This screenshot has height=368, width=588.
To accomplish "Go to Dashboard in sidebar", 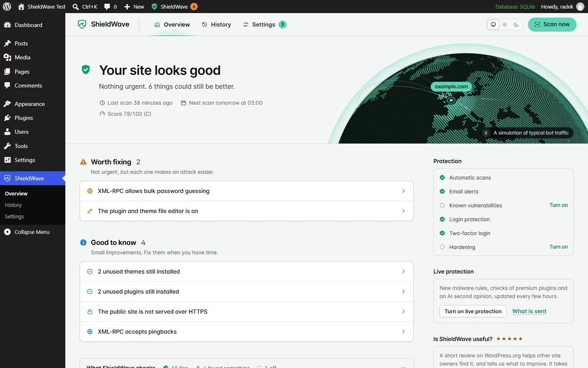I will [x=33, y=25].
